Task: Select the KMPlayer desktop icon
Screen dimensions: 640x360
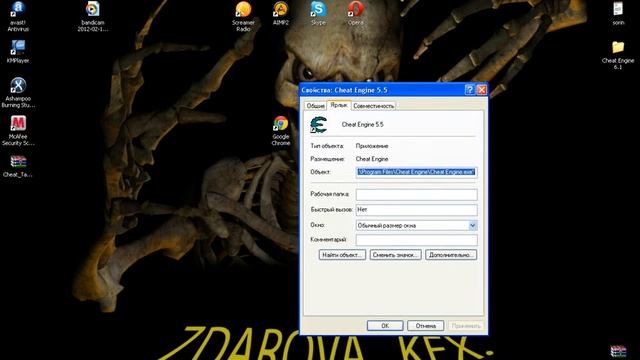Action: coord(18,51)
